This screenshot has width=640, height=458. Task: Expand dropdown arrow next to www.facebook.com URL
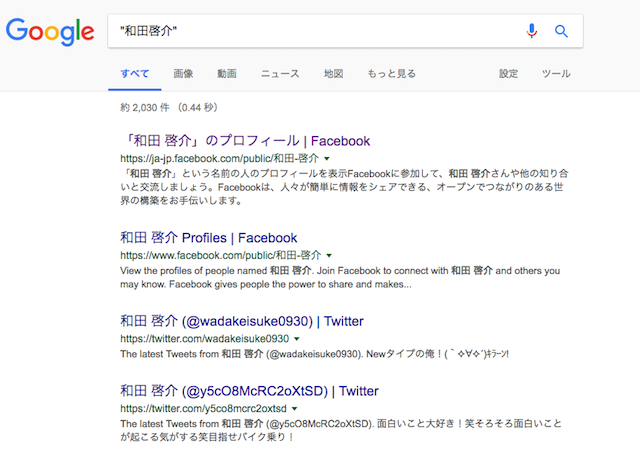point(329,256)
